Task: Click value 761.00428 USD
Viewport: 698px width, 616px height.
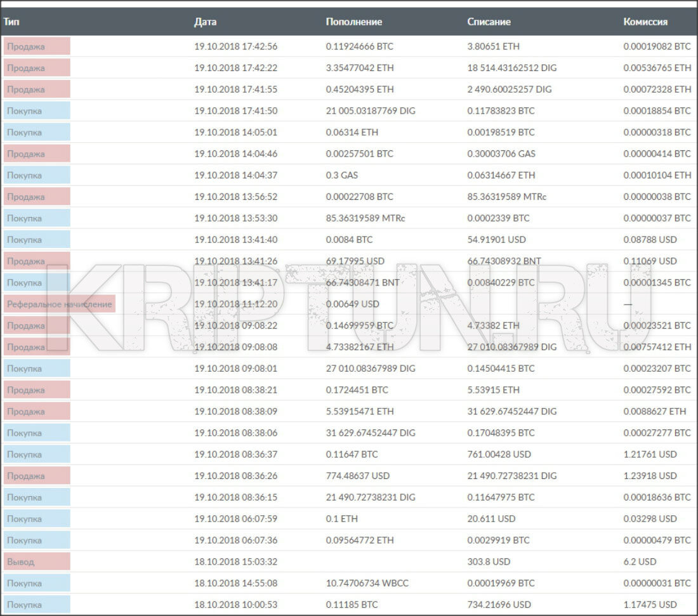Action: (499, 454)
